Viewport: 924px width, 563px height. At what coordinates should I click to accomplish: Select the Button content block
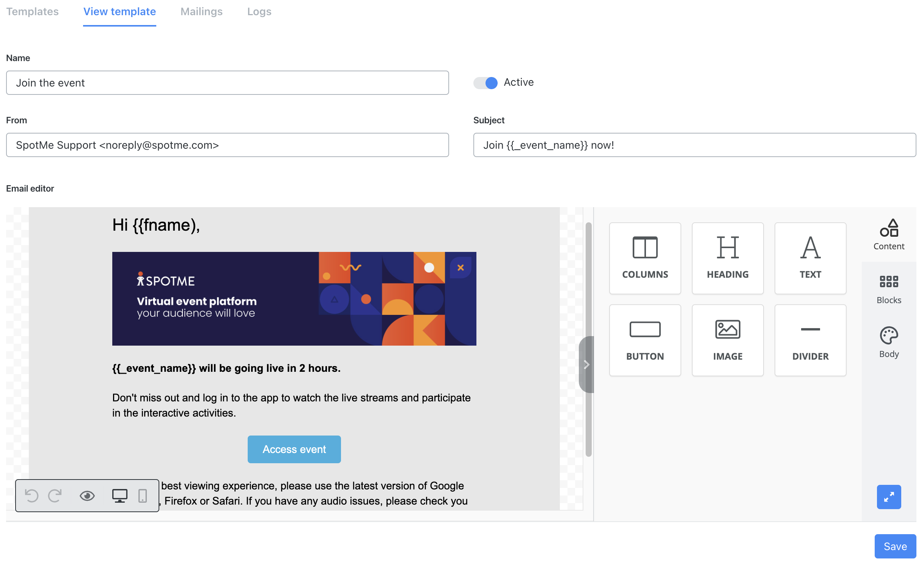coord(645,340)
